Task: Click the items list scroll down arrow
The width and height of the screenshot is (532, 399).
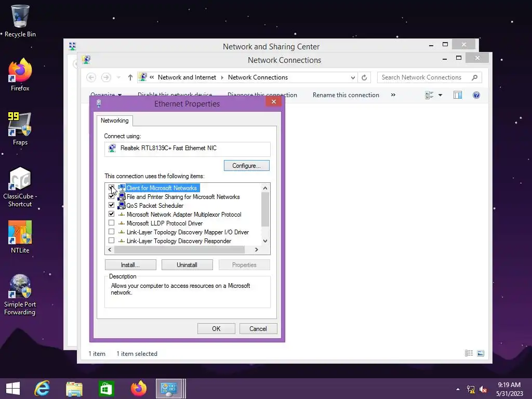Action: click(265, 241)
